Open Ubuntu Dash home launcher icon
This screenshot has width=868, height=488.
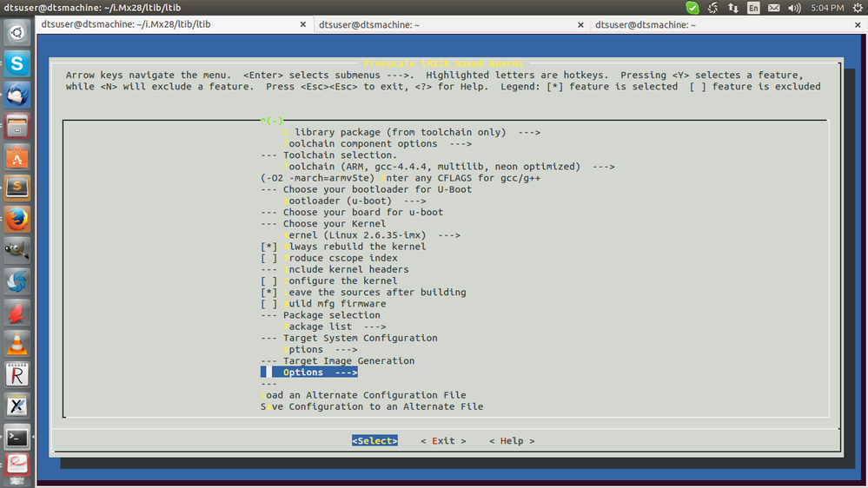point(17,33)
